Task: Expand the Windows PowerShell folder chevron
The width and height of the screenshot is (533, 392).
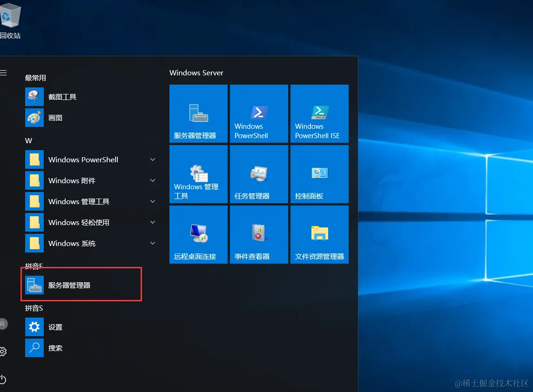Action: pos(153,159)
